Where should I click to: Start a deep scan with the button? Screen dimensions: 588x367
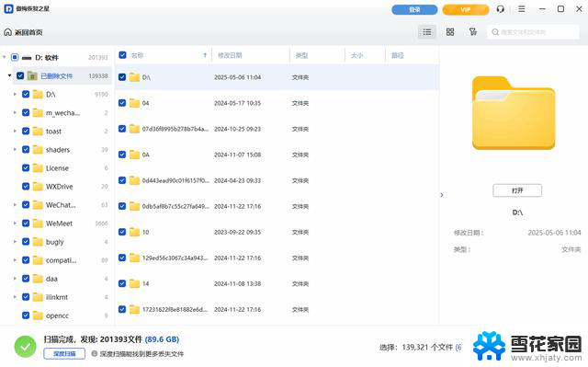[64, 353]
